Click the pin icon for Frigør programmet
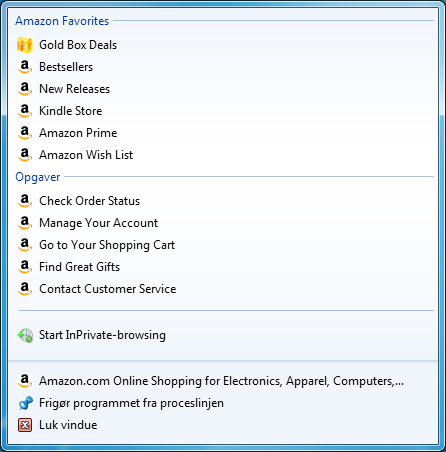This screenshot has height=452, width=446. pos(25,403)
